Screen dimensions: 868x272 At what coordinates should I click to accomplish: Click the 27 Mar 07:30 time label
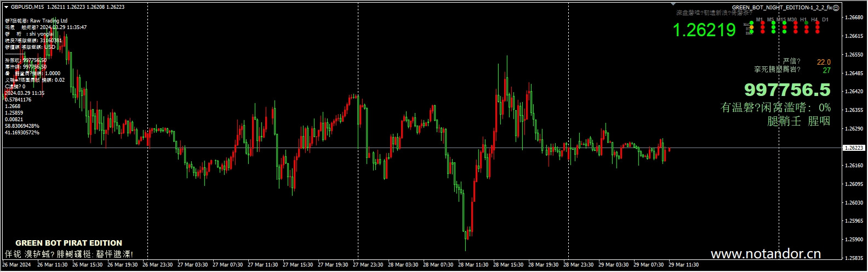coord(228,265)
